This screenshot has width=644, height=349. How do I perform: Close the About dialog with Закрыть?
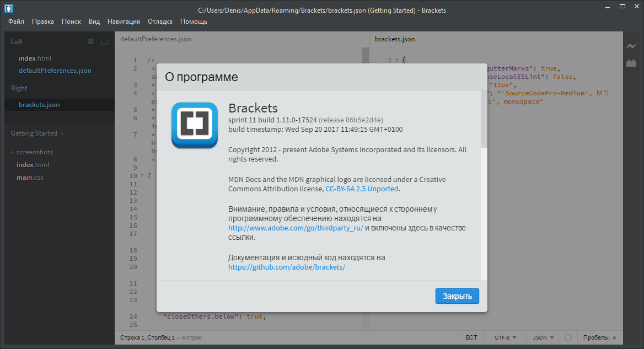(x=457, y=296)
